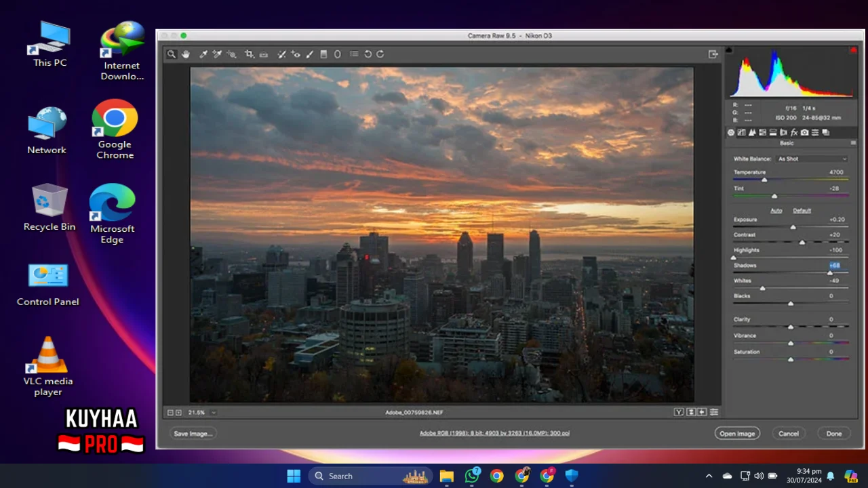Screen dimensions: 868x488
Task: Select the Zoom tool in Camera Raw
Action: point(172,54)
